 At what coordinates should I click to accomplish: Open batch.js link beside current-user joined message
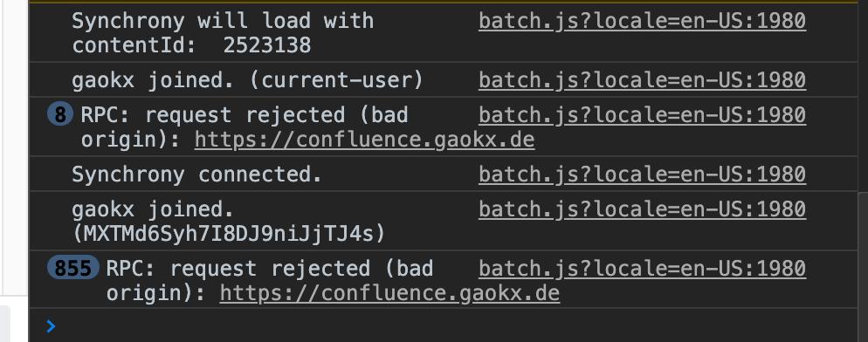642,80
